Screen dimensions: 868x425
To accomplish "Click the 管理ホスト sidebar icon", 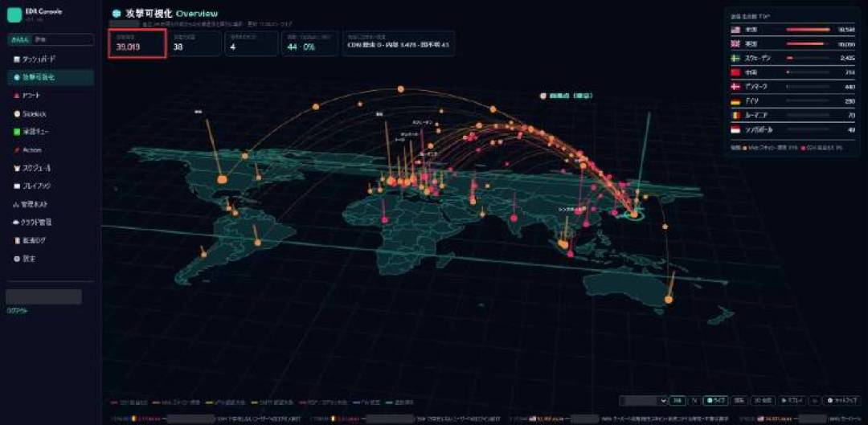I will [x=17, y=204].
